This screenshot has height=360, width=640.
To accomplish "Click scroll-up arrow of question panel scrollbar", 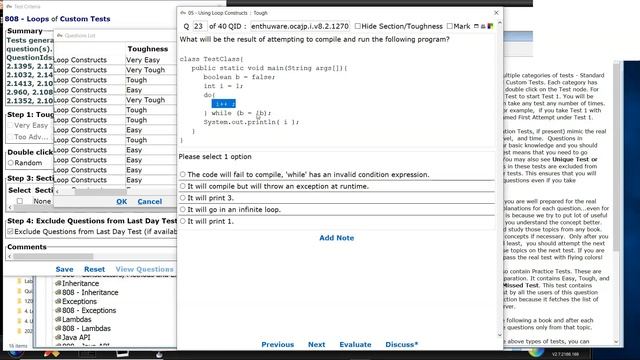I will tap(500, 23).
